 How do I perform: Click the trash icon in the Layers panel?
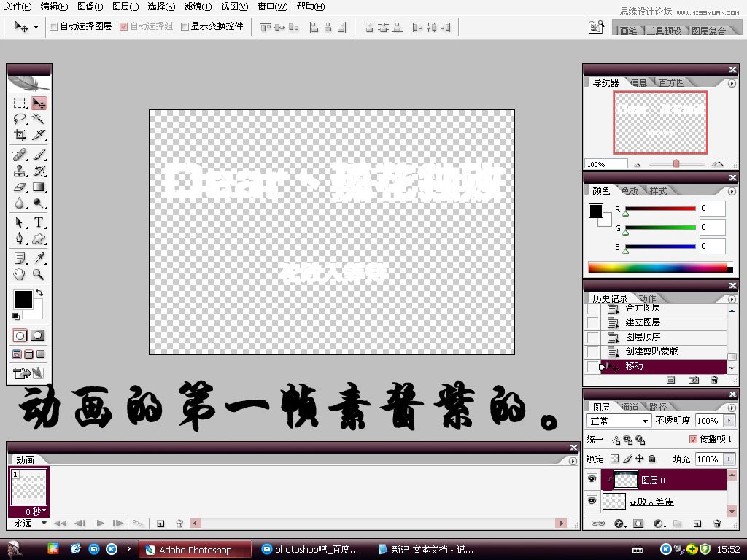[718, 524]
